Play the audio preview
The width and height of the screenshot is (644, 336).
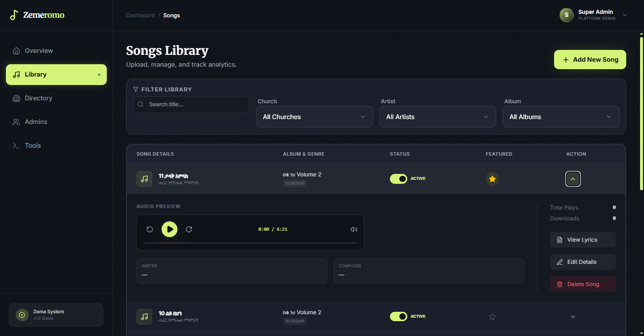point(170,229)
